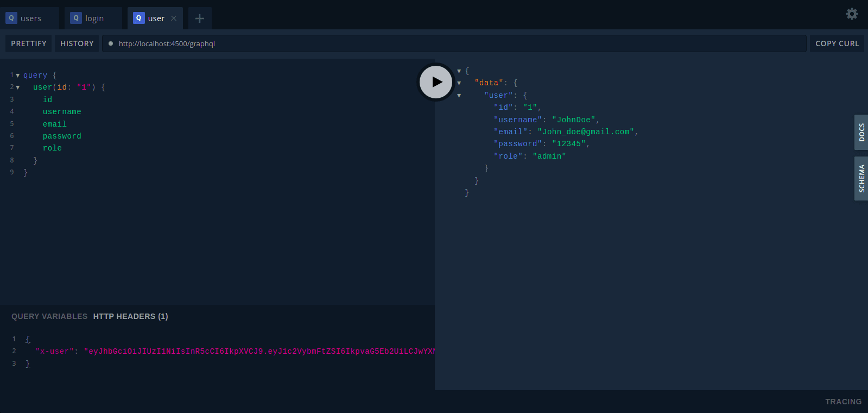This screenshot has height=413, width=868.
Task: Click the Copy CURL button
Action: 837,43
